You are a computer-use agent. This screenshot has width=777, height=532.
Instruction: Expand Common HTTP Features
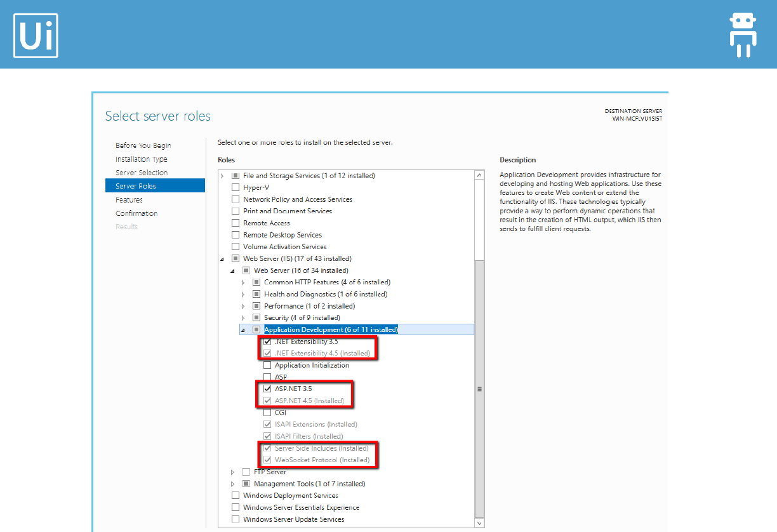[242, 283]
